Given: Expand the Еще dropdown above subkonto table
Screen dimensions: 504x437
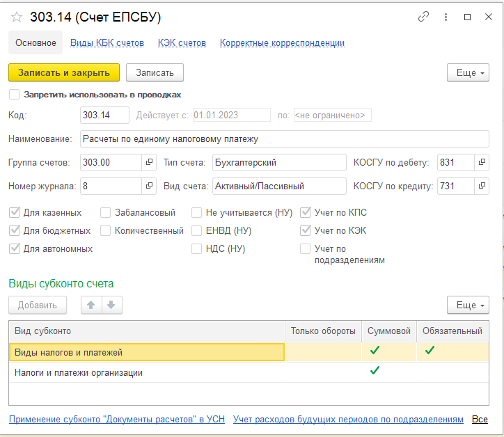Looking at the screenshot, I should 468,305.
